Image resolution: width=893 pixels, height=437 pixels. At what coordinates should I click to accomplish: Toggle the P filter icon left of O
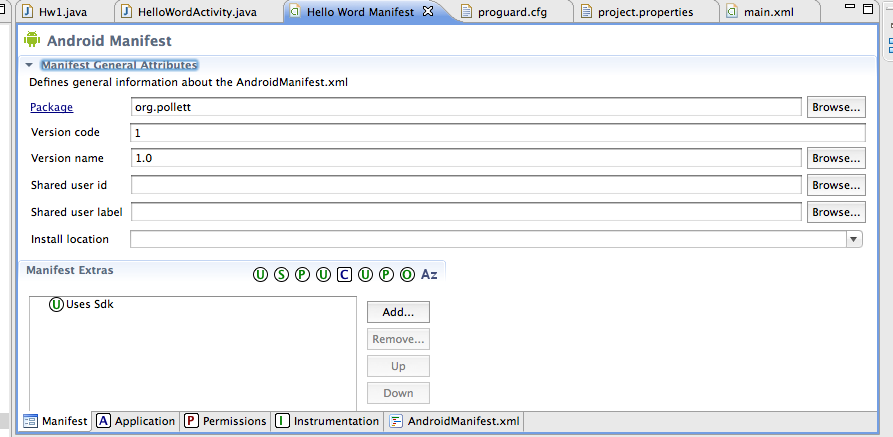386,275
